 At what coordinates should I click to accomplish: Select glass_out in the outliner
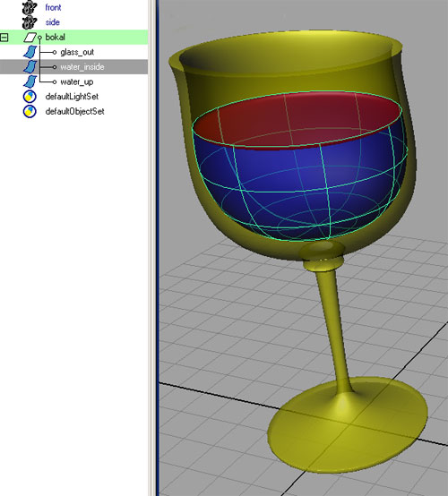[x=77, y=52]
